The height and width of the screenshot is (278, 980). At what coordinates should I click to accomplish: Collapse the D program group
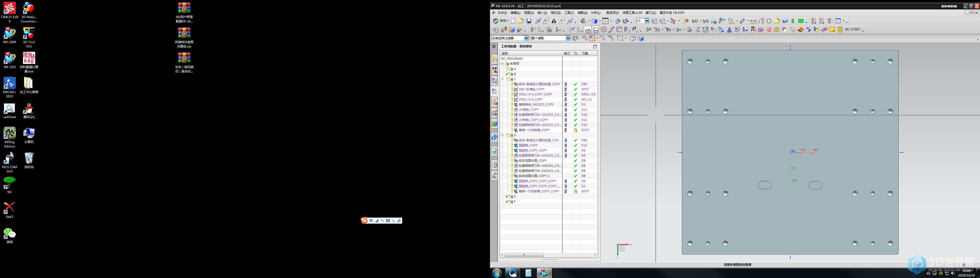click(502, 135)
